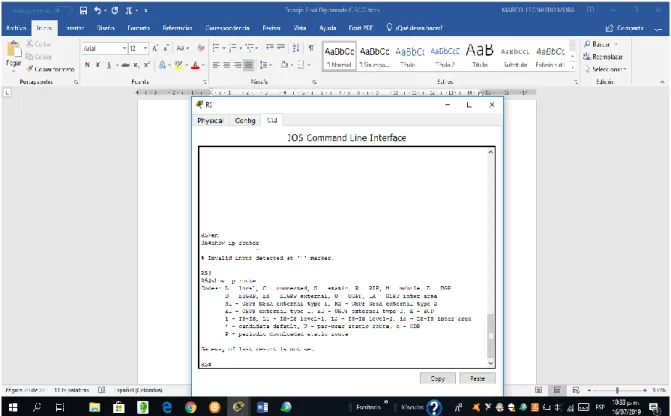Toggle italic (K) formatting
The image size is (671, 416).
pos(98,65)
